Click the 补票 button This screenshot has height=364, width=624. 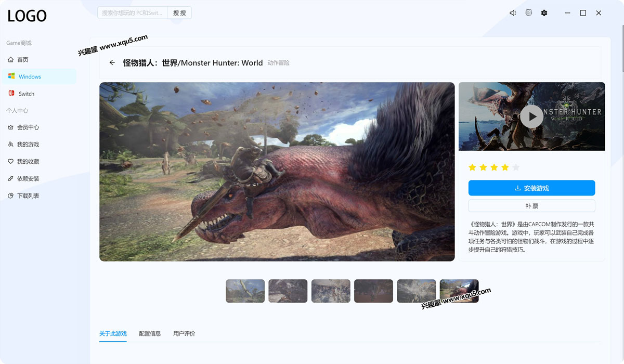[531, 206]
